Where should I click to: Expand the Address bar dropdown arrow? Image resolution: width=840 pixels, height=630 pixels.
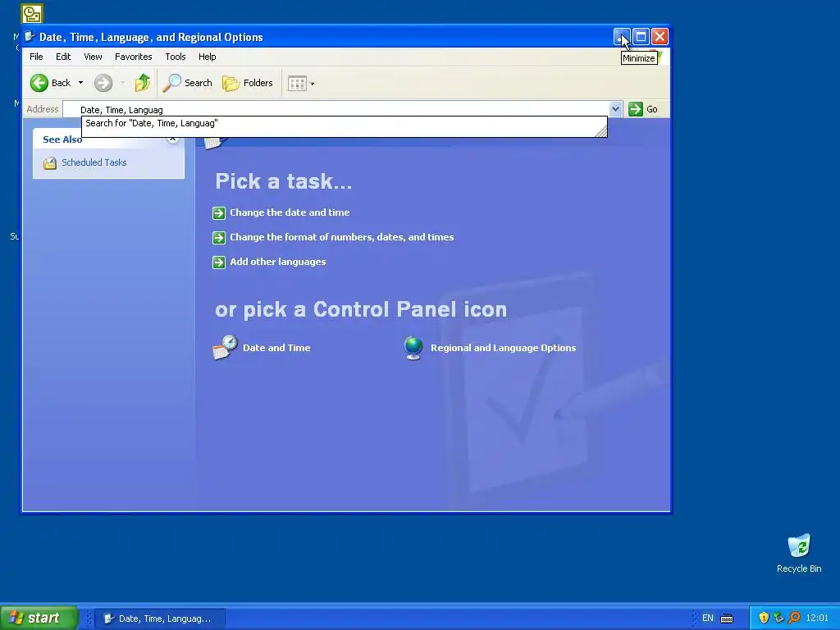[615, 109]
